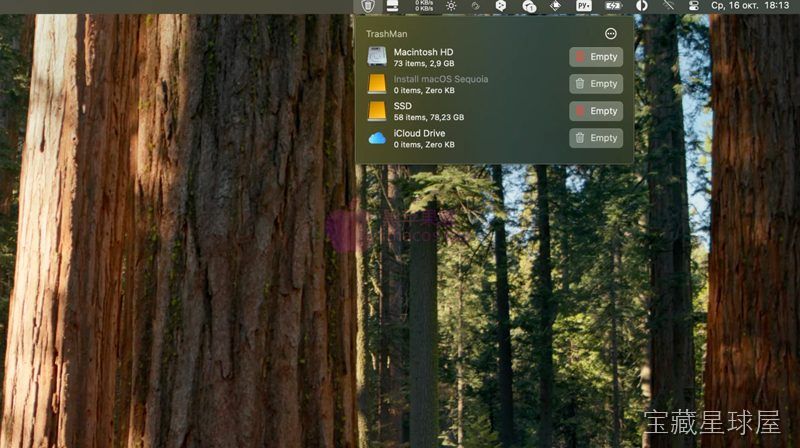Click the tag-shaped menu bar icon
This screenshot has height=448, width=800.
click(x=555, y=6)
